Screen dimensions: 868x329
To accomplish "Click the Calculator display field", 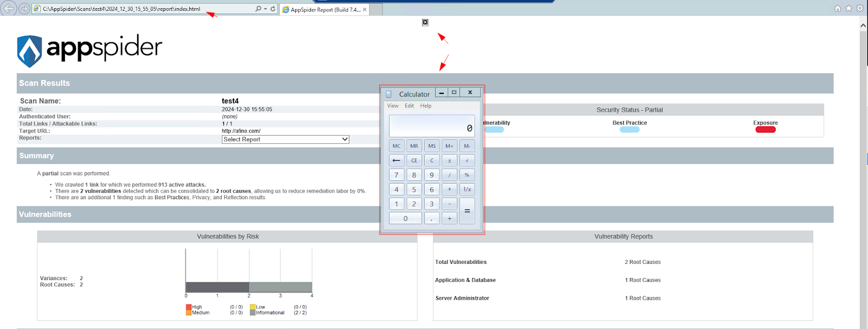I will point(432,126).
